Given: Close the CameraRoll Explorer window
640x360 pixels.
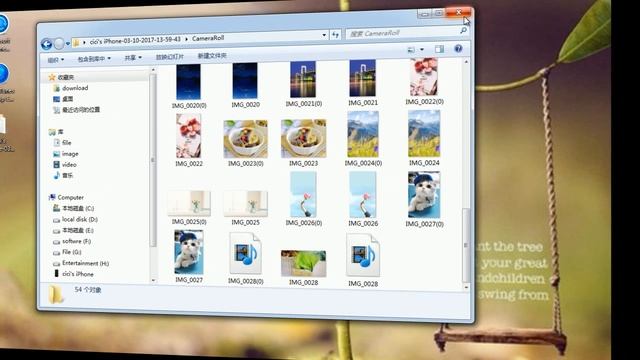Looking at the screenshot, I should pyautogui.click(x=458, y=12).
